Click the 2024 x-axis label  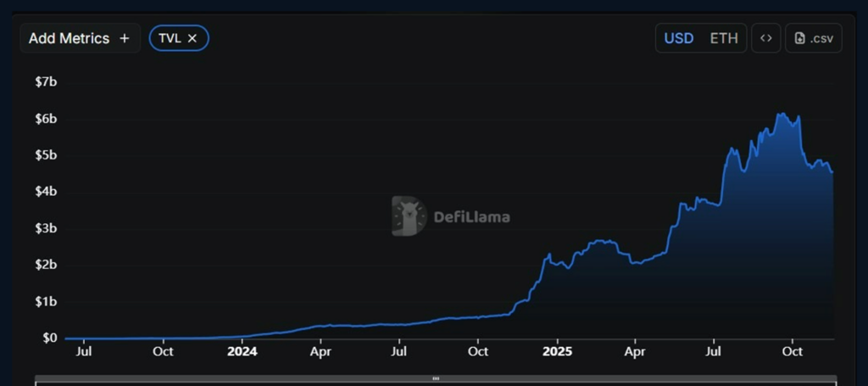(x=242, y=352)
